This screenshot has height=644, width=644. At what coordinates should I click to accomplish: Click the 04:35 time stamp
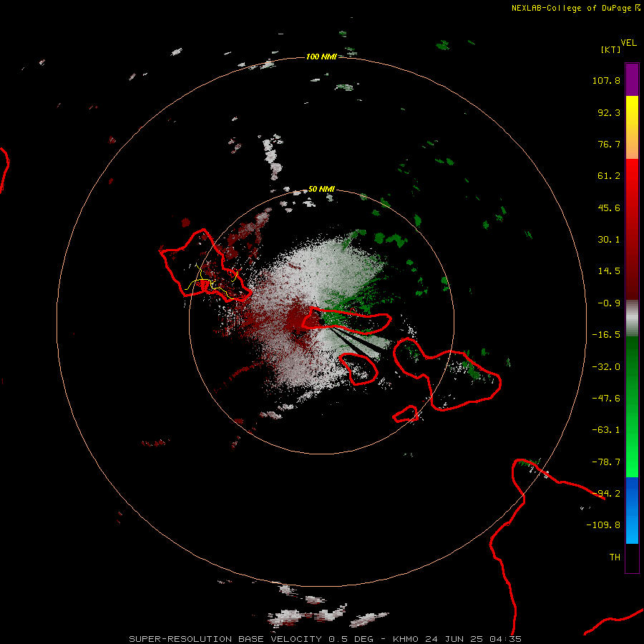505,639
